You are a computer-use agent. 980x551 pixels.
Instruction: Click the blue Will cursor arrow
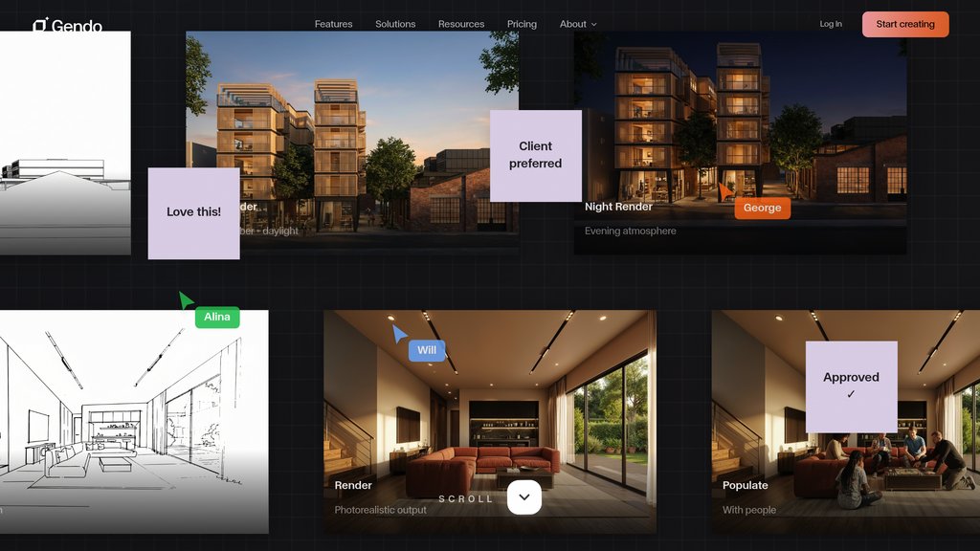pos(399,333)
